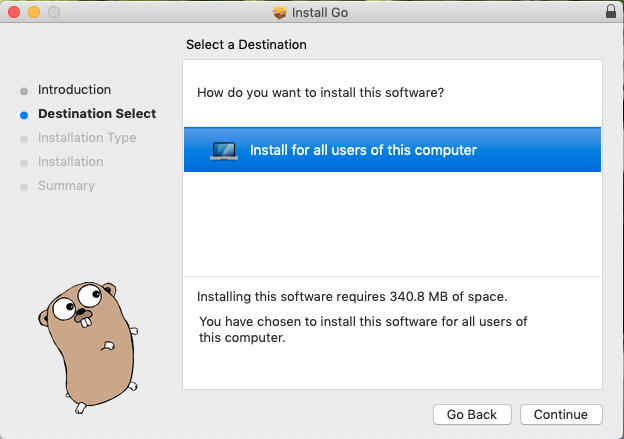This screenshot has height=439, width=624.
Task: Close the Install Go window
Action: click(x=14, y=12)
